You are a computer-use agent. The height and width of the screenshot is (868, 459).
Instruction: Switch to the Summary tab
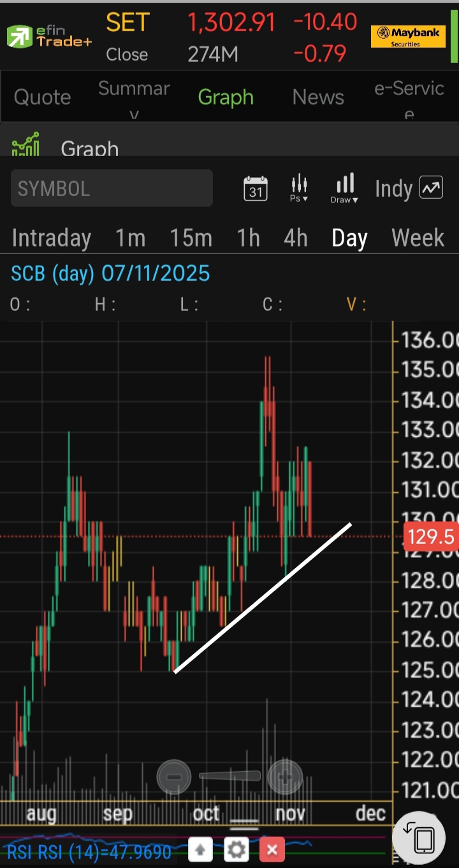click(x=134, y=99)
